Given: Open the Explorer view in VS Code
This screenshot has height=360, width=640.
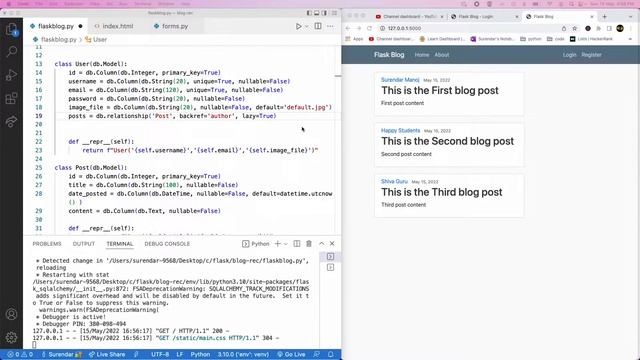Looking at the screenshot, I should click(x=11, y=29).
